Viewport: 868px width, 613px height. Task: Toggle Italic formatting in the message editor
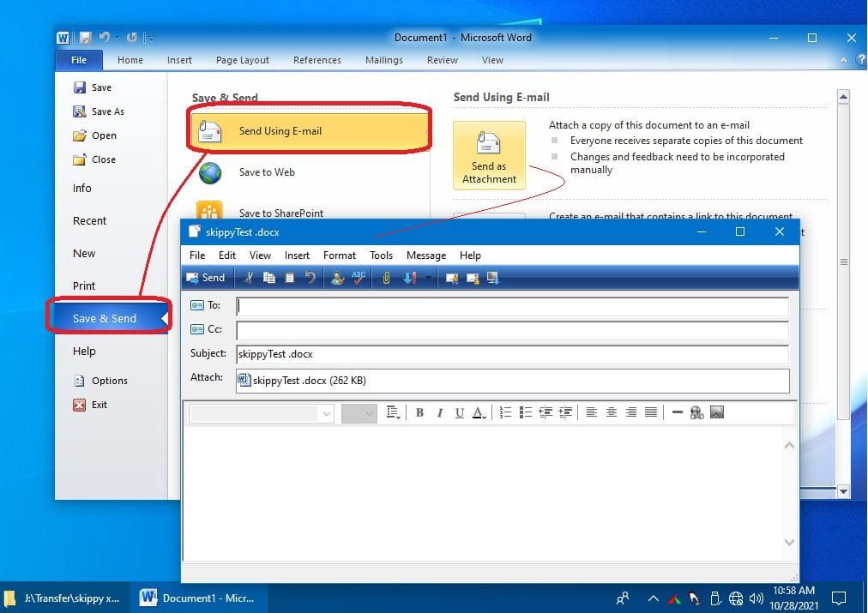(x=440, y=412)
